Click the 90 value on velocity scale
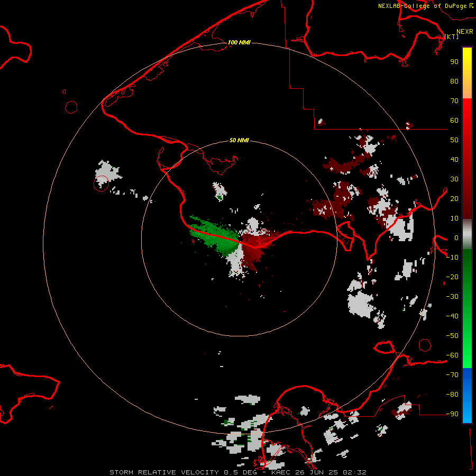 pyautogui.click(x=454, y=62)
